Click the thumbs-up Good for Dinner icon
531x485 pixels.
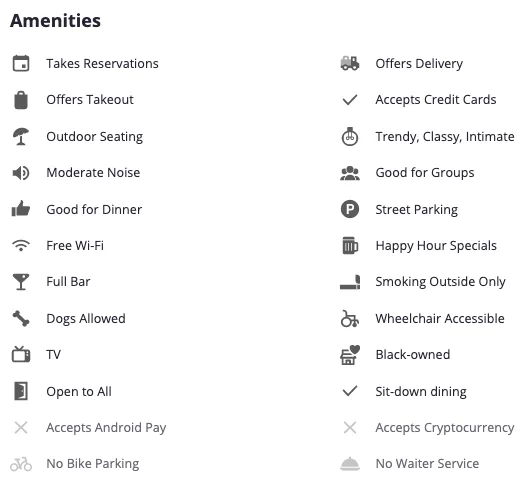pos(21,209)
